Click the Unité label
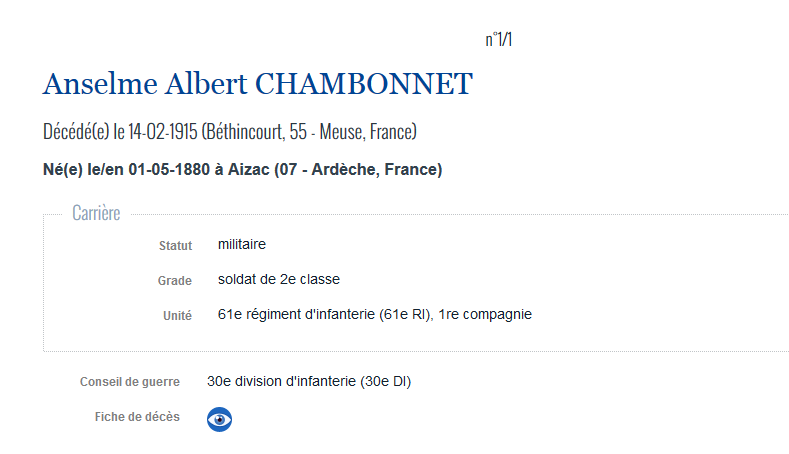 click(178, 316)
